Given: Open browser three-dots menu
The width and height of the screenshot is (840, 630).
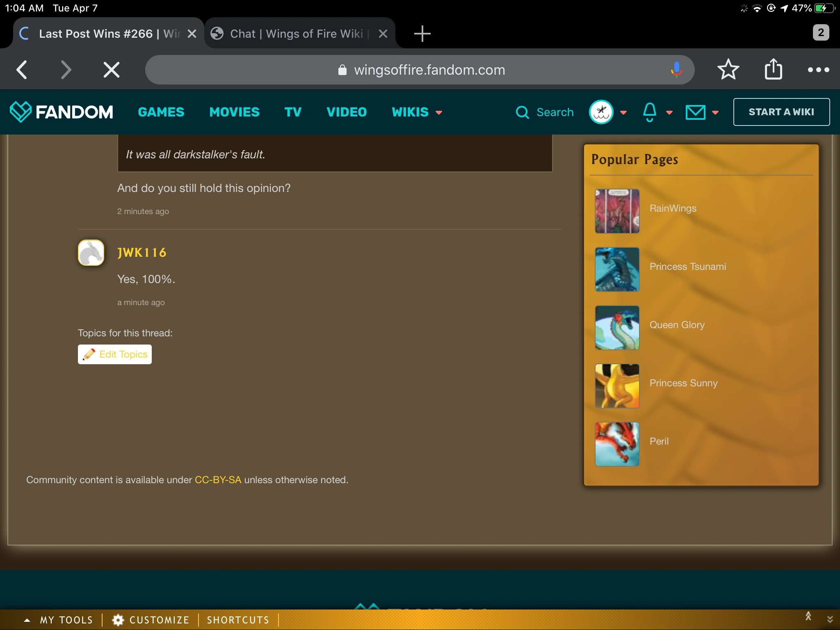Looking at the screenshot, I should tap(818, 70).
